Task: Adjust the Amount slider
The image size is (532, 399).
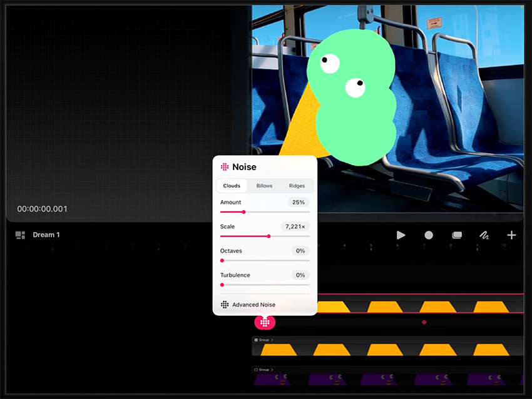Action: (x=265, y=212)
